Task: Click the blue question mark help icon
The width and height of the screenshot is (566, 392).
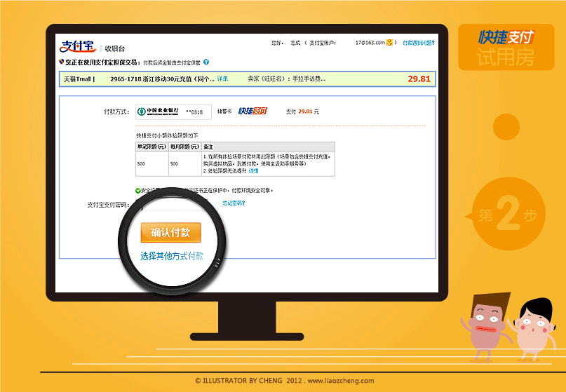Action: click(206, 62)
